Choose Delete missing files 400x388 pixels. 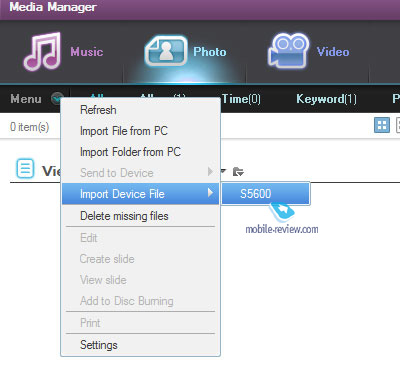point(140,216)
